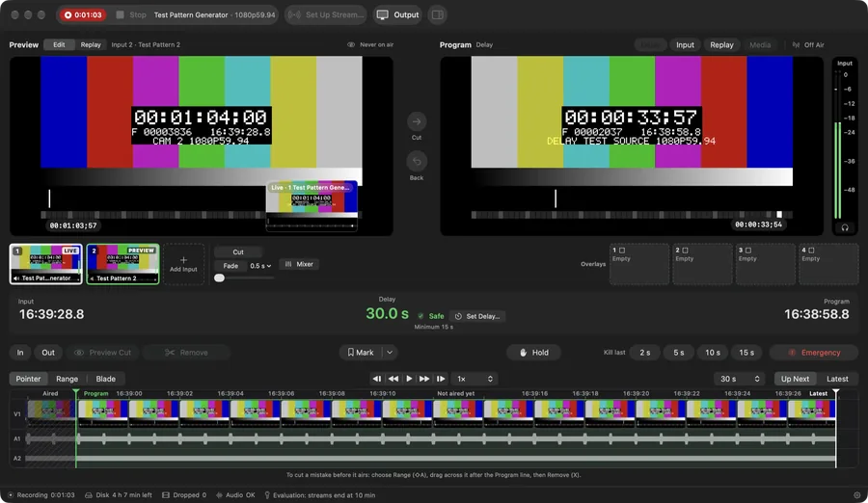Step forward one frame in timeline
This screenshot has height=503, width=868.
pyautogui.click(x=441, y=379)
